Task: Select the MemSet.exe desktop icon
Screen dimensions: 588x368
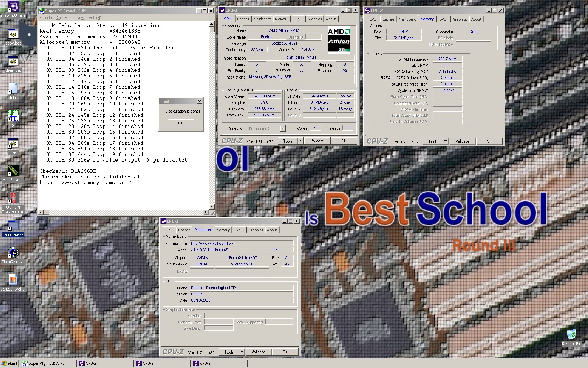Action: [x=13, y=173]
